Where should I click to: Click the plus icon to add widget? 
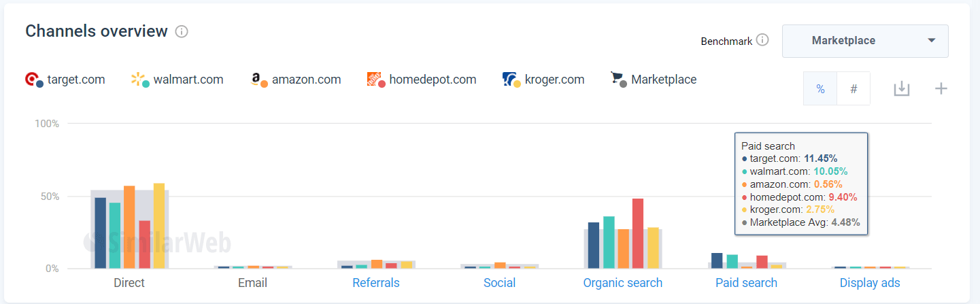tap(941, 88)
